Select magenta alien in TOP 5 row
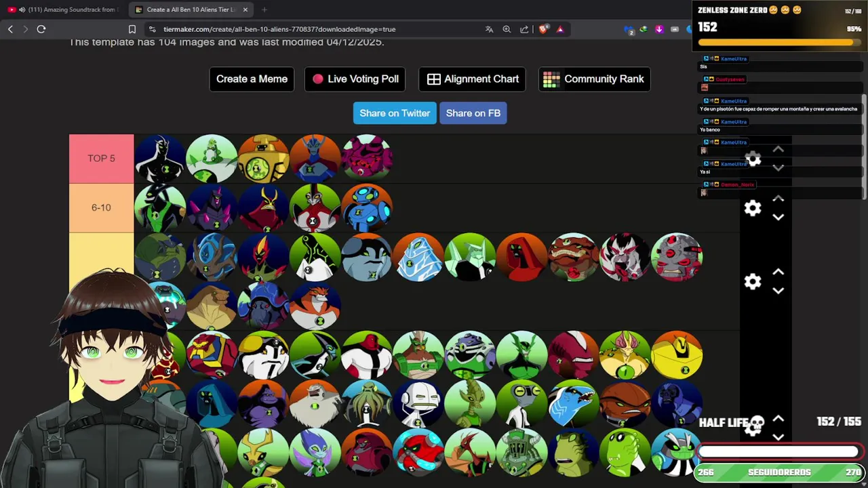868x488 pixels. coord(367,159)
